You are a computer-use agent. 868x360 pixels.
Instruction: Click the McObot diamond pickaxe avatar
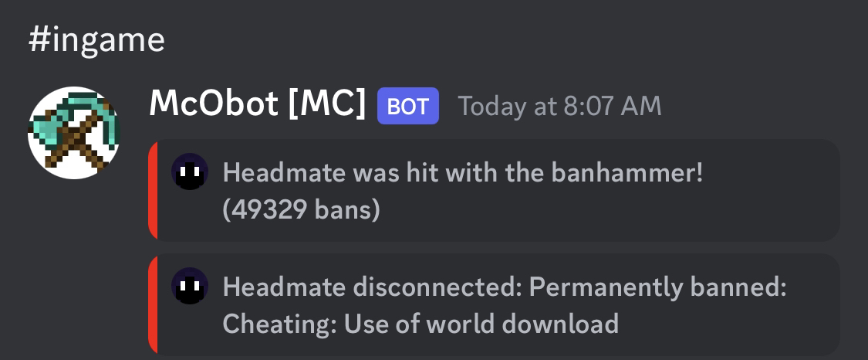pyautogui.click(x=74, y=133)
